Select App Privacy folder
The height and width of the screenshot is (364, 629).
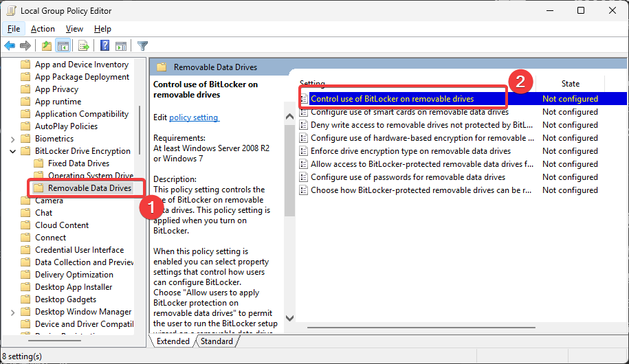56,89
